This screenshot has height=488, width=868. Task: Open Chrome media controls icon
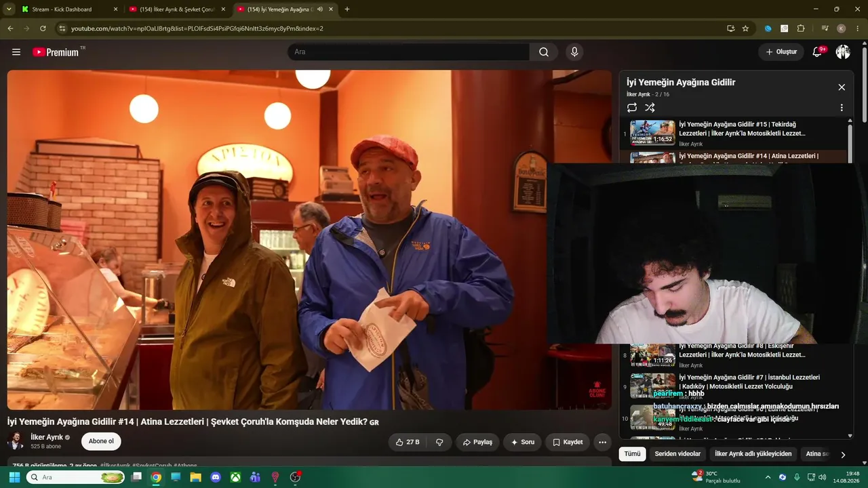coord(825,28)
